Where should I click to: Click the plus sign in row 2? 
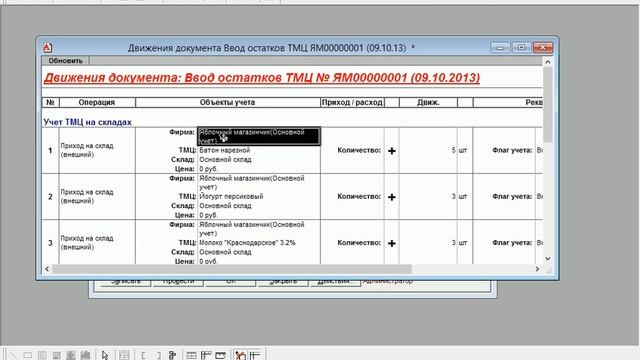tap(392, 197)
